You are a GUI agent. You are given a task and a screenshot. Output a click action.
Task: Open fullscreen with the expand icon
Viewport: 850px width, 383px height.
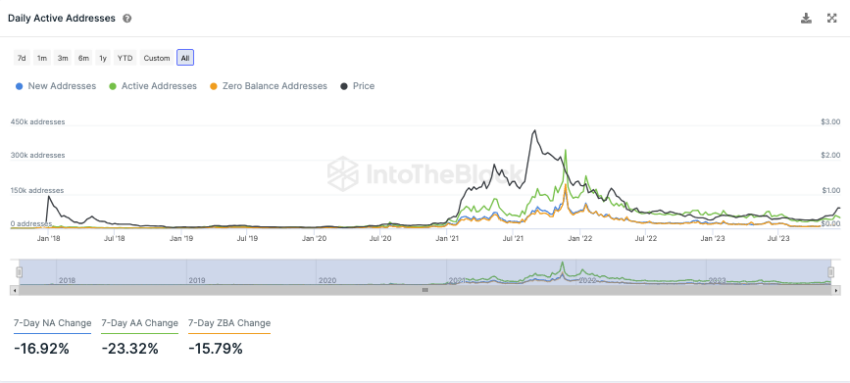click(x=832, y=18)
